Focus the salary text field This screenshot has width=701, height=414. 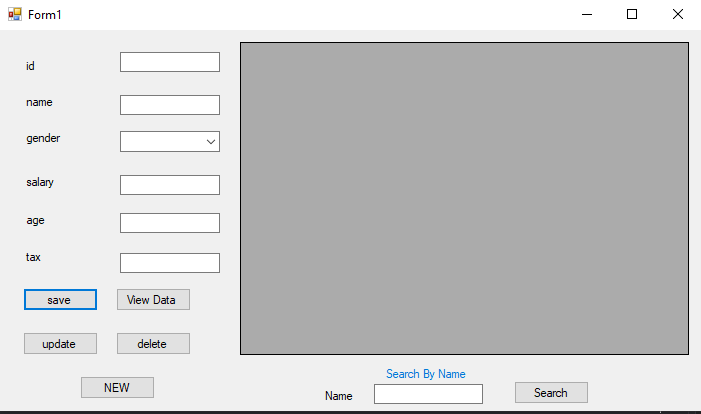[170, 185]
